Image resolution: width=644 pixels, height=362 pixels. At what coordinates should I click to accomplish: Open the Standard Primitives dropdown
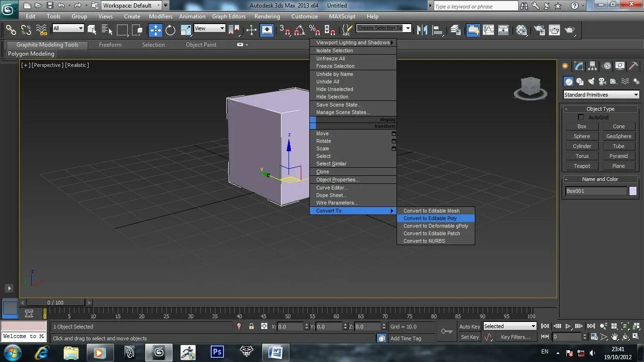tap(601, 95)
